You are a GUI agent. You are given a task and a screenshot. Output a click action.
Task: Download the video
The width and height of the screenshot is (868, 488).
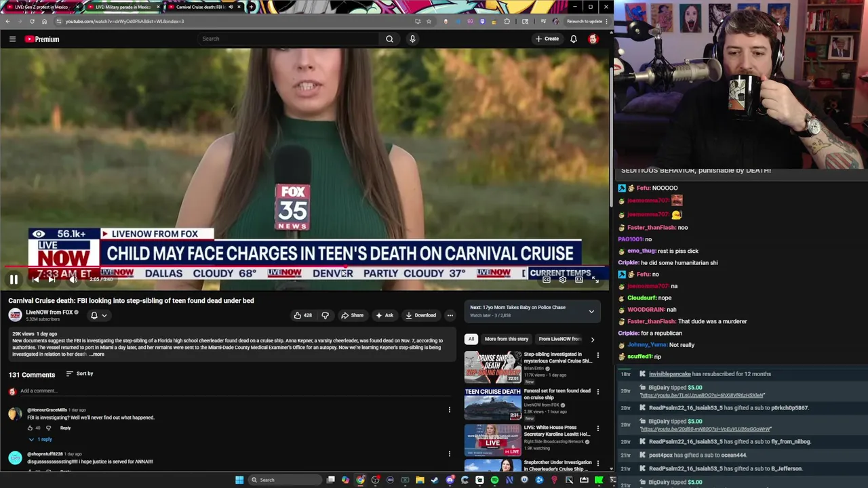pos(420,315)
